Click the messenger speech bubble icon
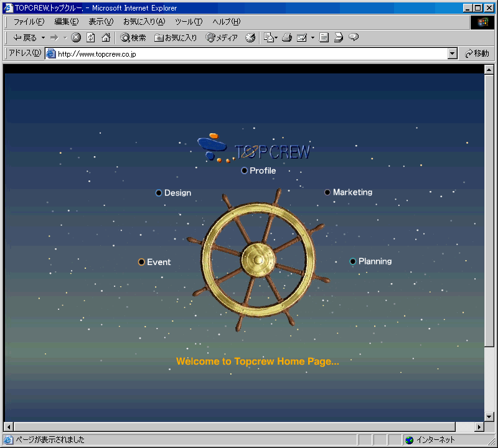This screenshot has height=448, width=498. 354,37
